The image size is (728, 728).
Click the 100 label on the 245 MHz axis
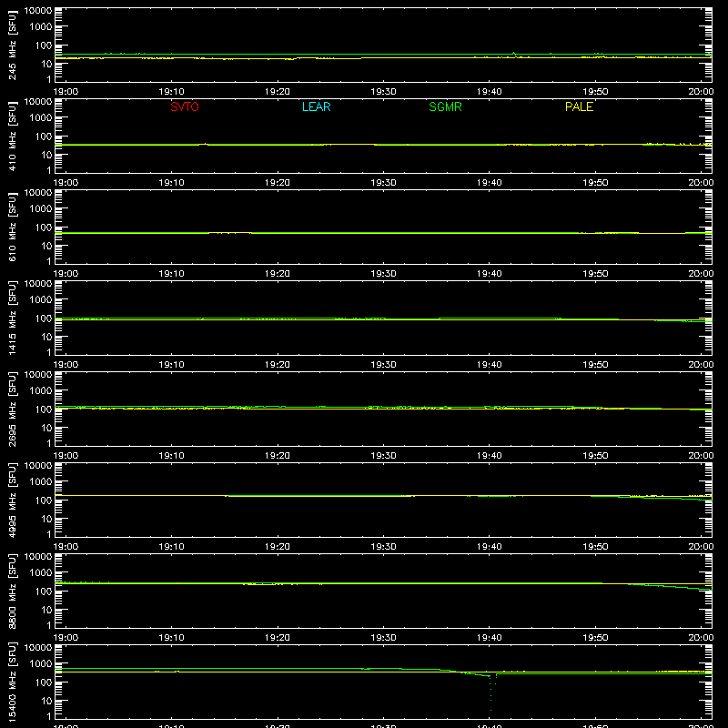pos(44,45)
